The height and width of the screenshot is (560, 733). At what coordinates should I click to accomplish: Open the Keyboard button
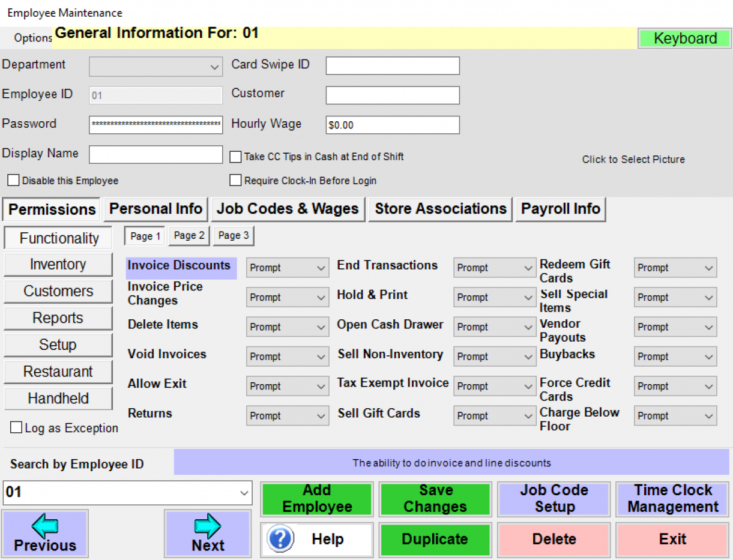[684, 38]
